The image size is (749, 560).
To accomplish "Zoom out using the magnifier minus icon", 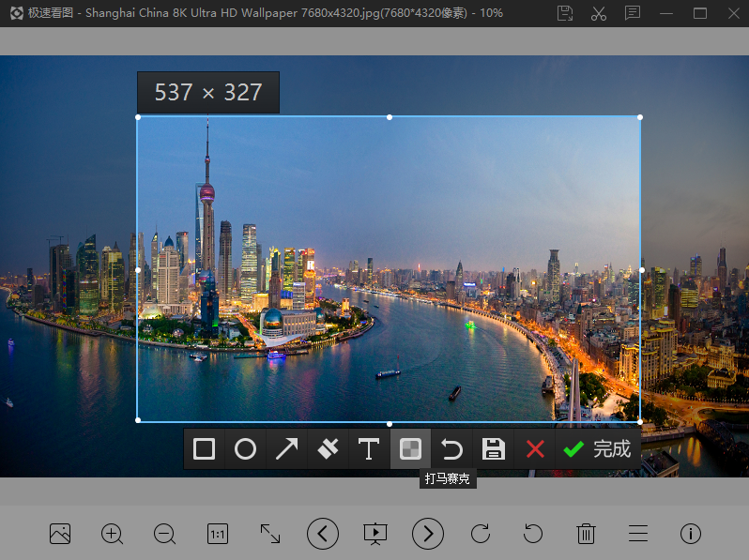I will coord(165,534).
